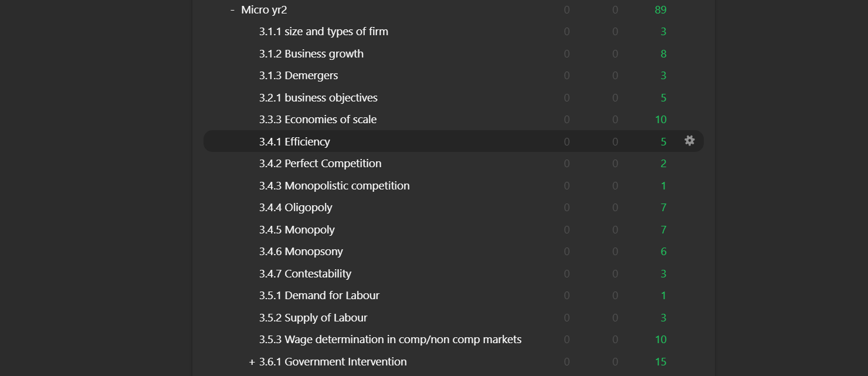Screen dimensions: 868x376
Task: Open the 3.1.2 Business growth deck
Action: click(x=311, y=54)
